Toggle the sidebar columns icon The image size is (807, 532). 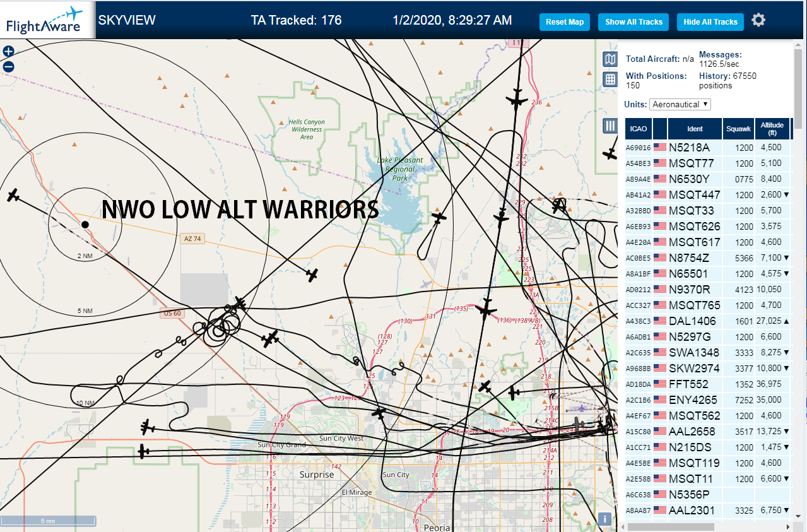610,126
